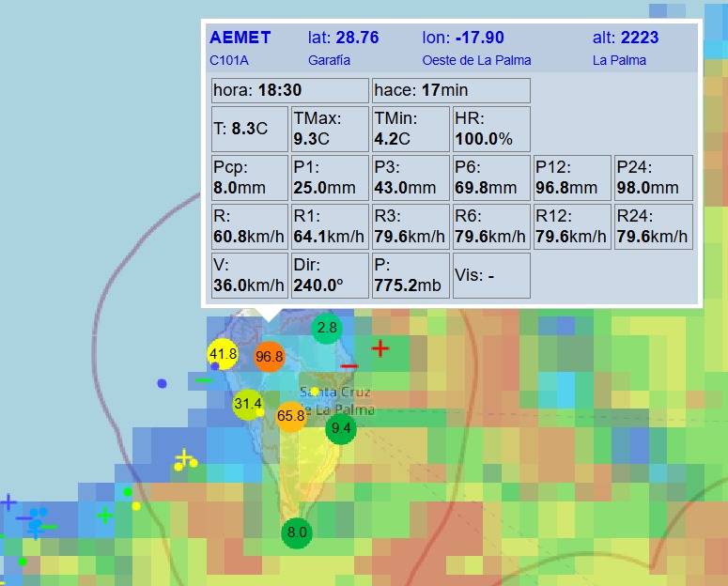
Task: Select the yellow 41.8 station marker
Action: tap(223, 354)
